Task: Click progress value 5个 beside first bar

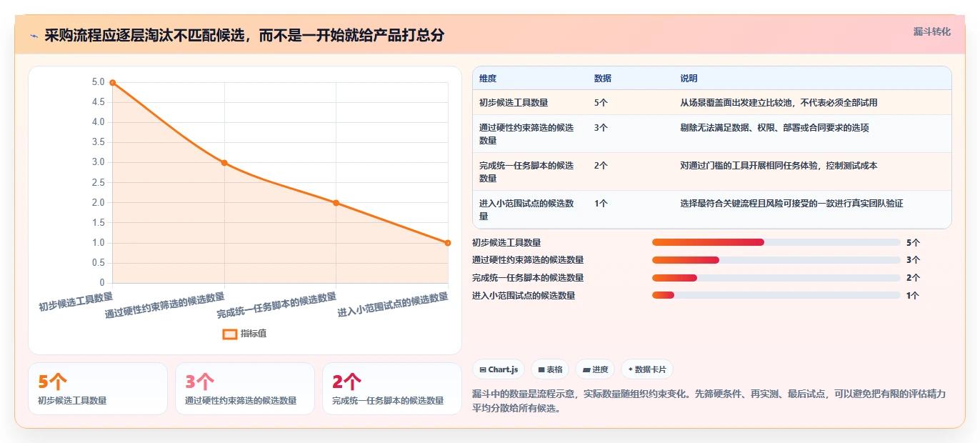Action: [x=913, y=242]
